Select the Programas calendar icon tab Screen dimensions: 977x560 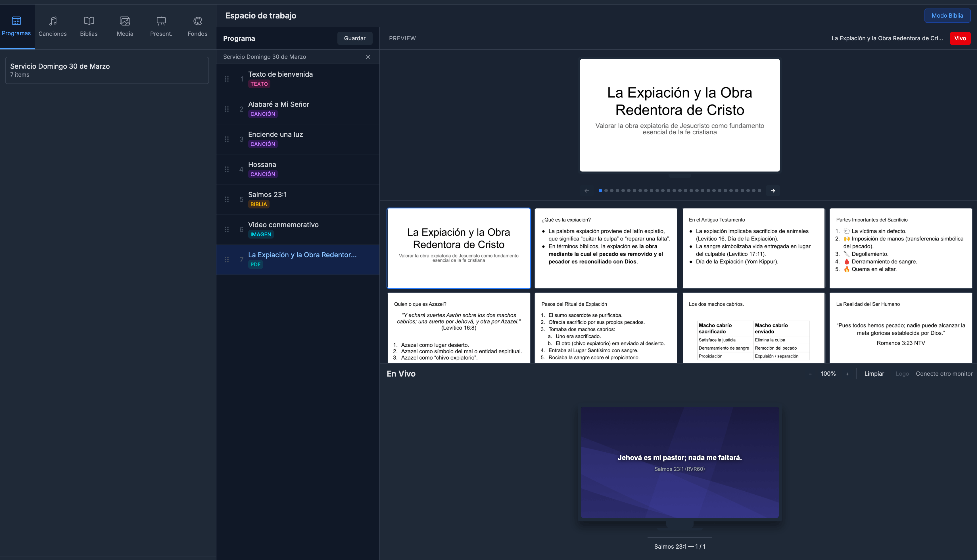click(x=16, y=26)
